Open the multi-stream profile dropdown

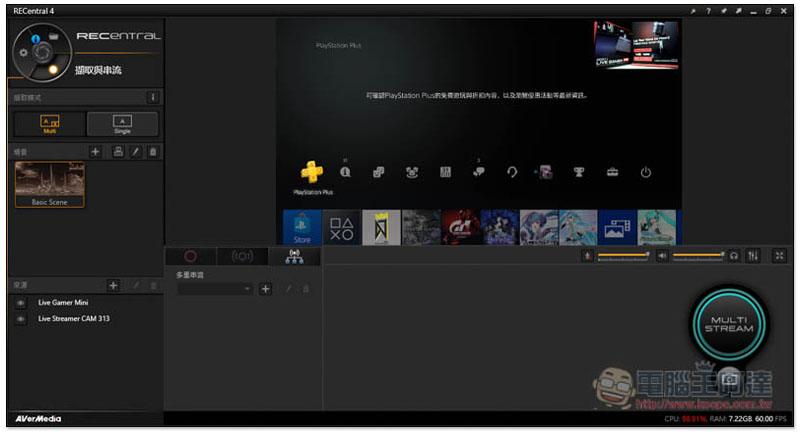(x=215, y=289)
